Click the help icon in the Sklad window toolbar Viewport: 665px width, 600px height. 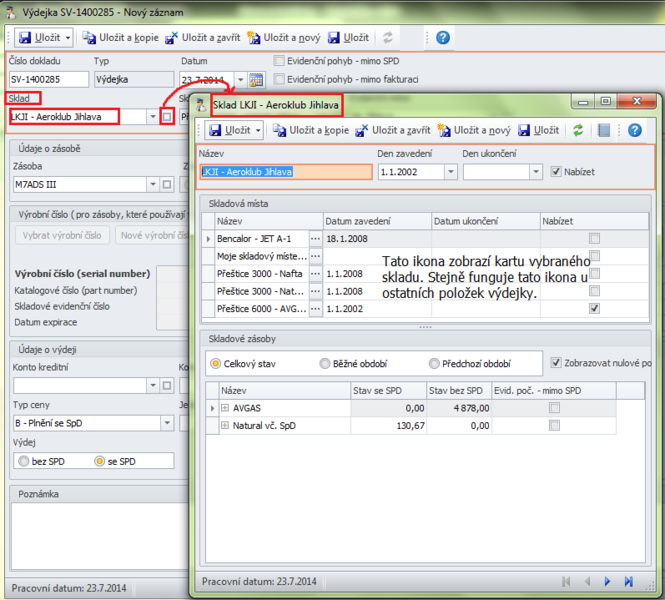(x=634, y=130)
